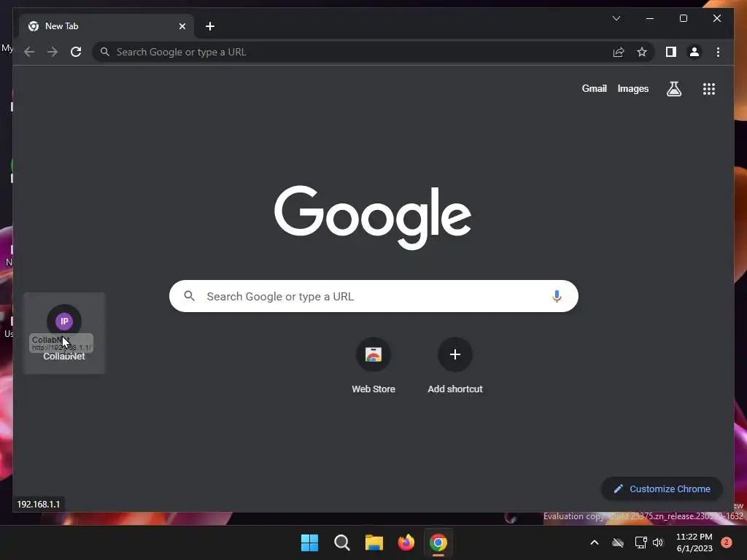Image resolution: width=747 pixels, height=560 pixels.
Task: Open the Images link
Action: click(x=632, y=88)
